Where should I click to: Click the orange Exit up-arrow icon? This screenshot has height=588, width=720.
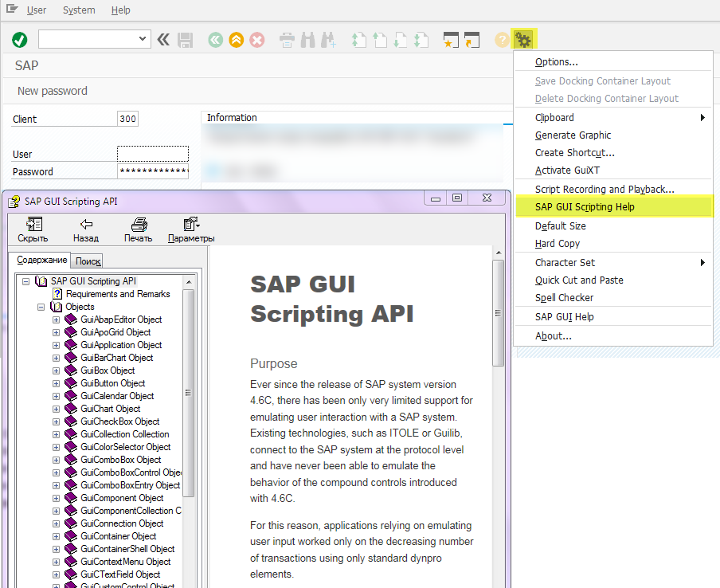click(236, 40)
